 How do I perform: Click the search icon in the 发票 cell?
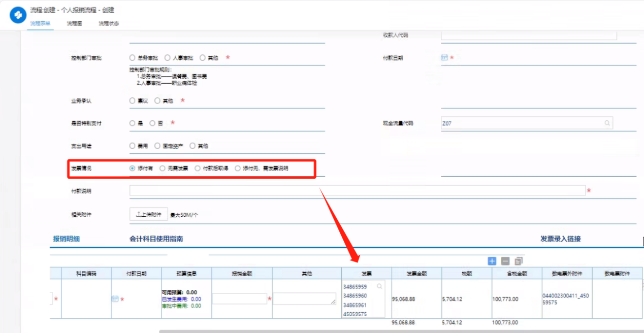[379, 287]
